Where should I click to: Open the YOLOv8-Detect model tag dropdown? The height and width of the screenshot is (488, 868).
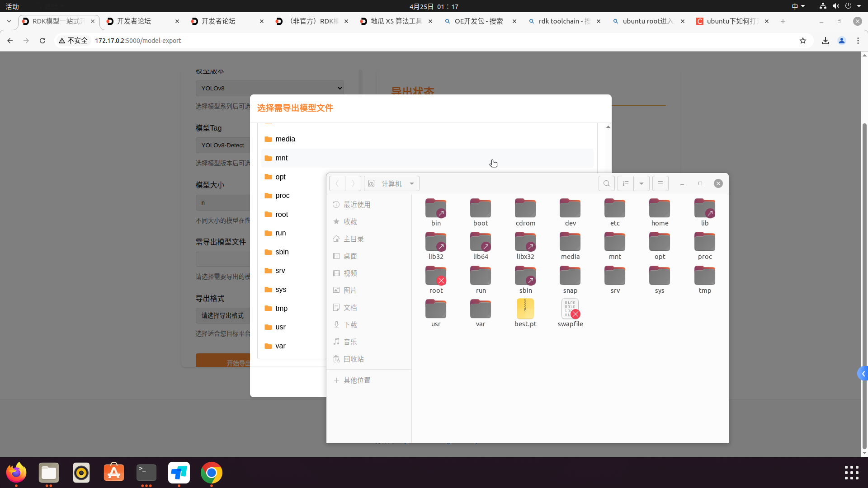click(x=223, y=145)
